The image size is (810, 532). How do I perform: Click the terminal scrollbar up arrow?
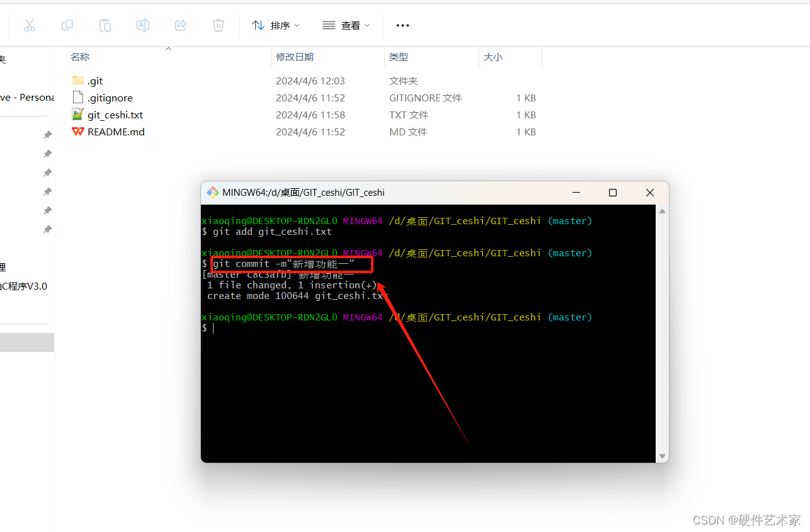coord(662,212)
